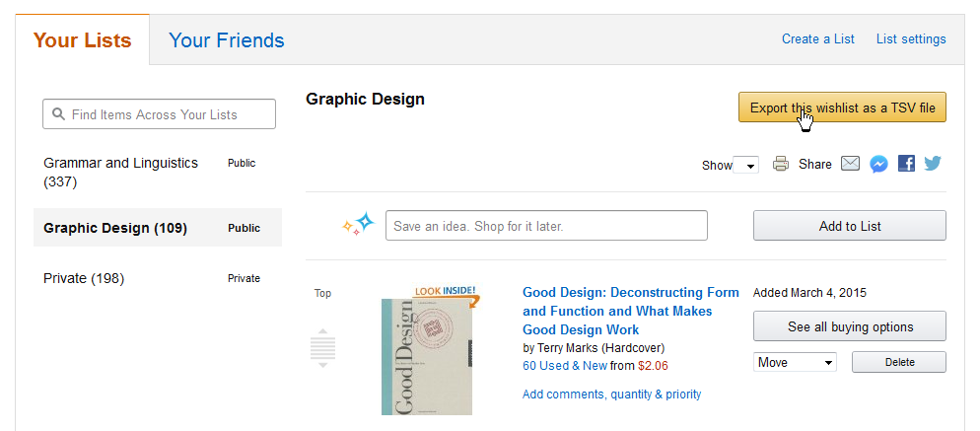The width and height of the screenshot is (980, 431).
Task: Select the Your Lists tab
Action: click(x=82, y=40)
